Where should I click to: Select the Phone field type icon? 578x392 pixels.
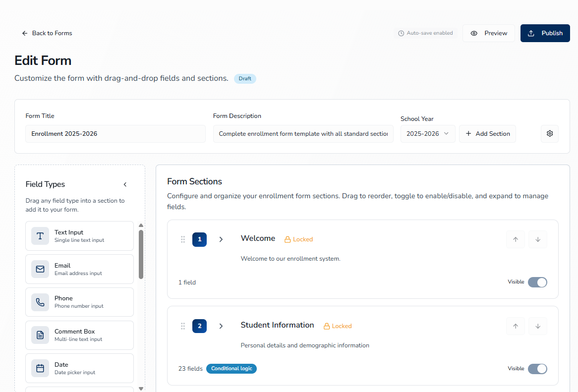coord(40,302)
